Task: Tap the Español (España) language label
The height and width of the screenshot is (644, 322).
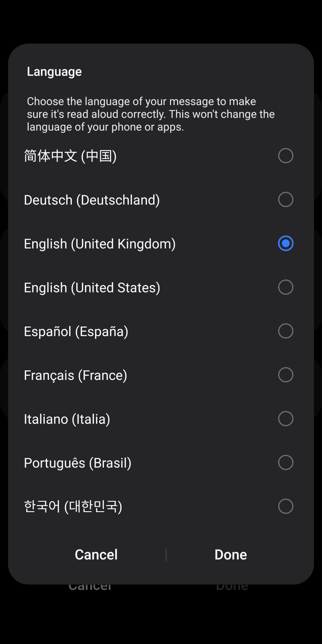Action: [76, 332]
